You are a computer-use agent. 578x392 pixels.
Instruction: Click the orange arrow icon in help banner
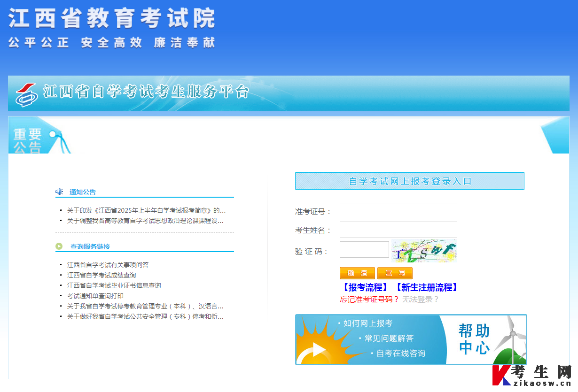tap(318, 350)
